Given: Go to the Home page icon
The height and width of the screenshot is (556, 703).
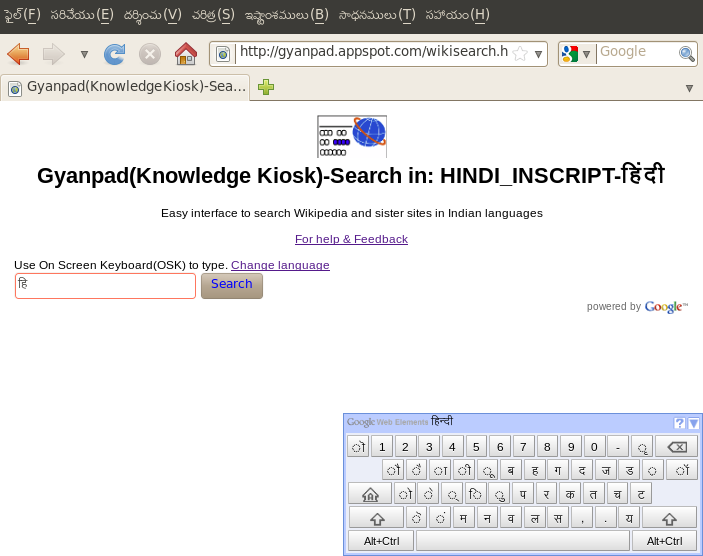Looking at the screenshot, I should 186,54.
